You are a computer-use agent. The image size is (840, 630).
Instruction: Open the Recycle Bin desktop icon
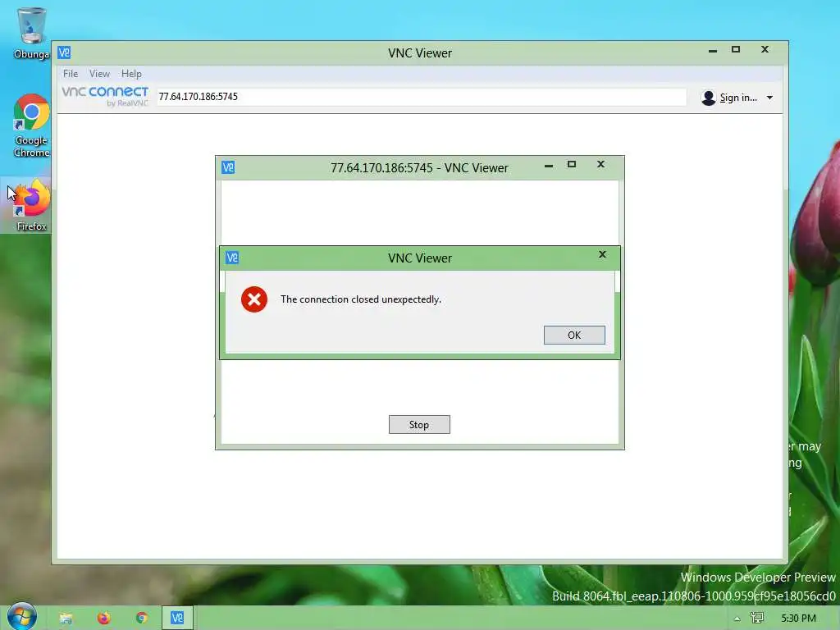[31, 32]
